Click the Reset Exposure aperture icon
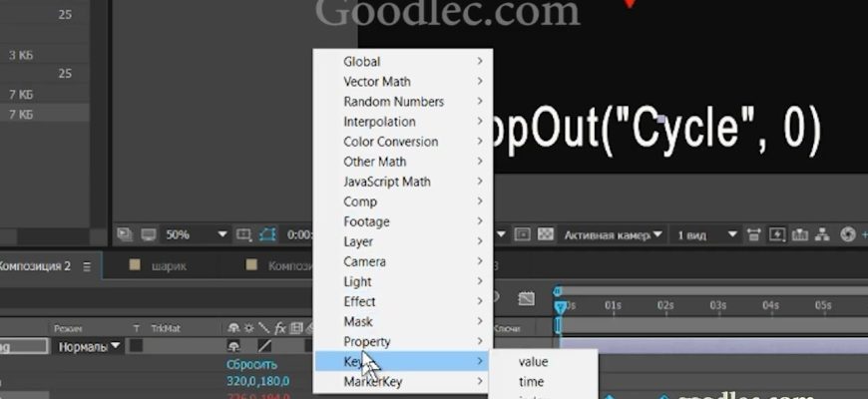868x399 pixels. (x=848, y=234)
